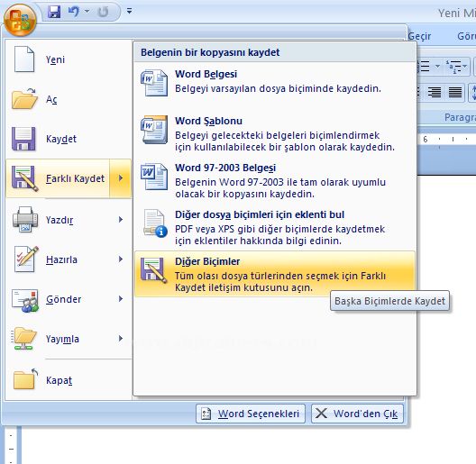476x464 pixels.
Task: Click the align right icon in ribbon
Action: [x=435, y=92]
